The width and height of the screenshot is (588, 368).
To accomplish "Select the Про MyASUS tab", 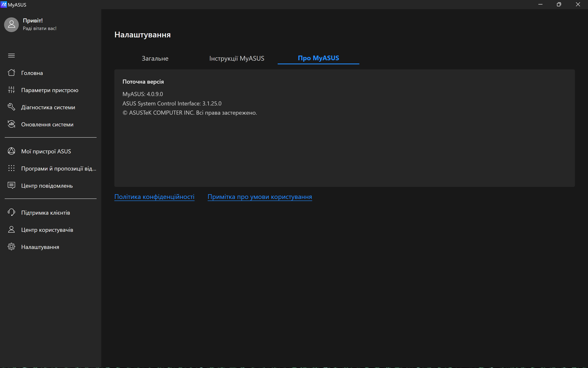I will (x=318, y=58).
